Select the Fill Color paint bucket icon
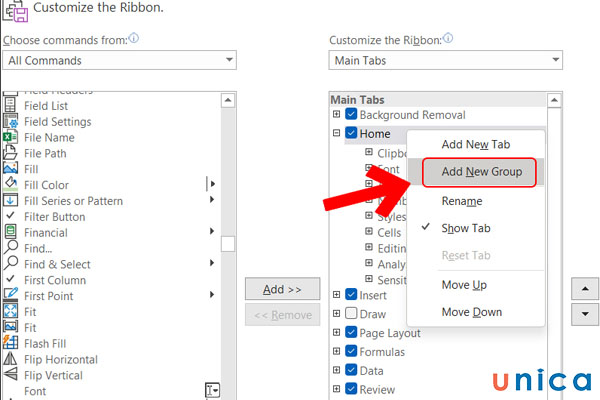This screenshot has width=600, height=400. pyautogui.click(x=10, y=185)
